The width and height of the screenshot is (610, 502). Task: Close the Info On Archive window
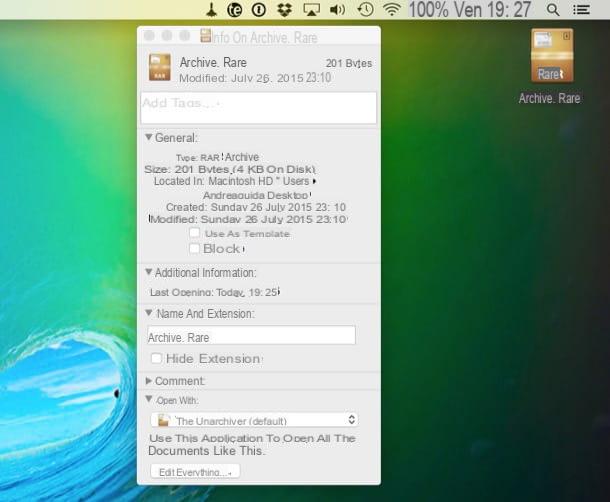[x=149, y=36]
